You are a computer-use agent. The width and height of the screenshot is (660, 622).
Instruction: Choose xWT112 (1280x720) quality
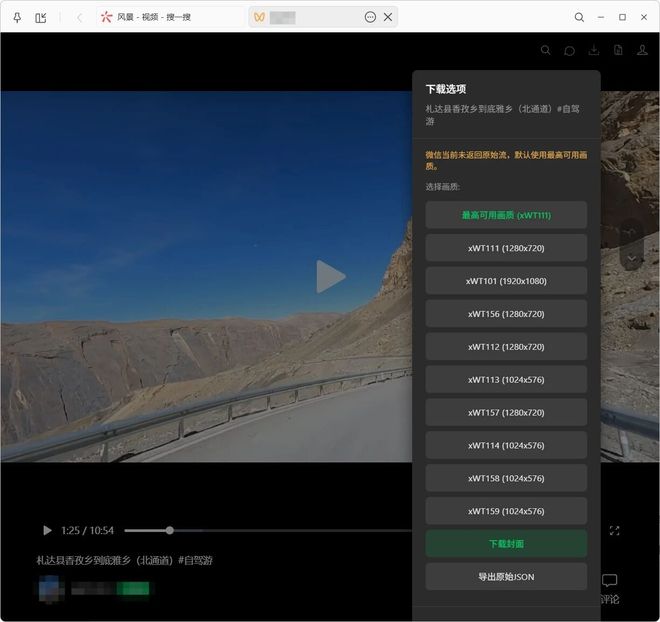(x=506, y=347)
